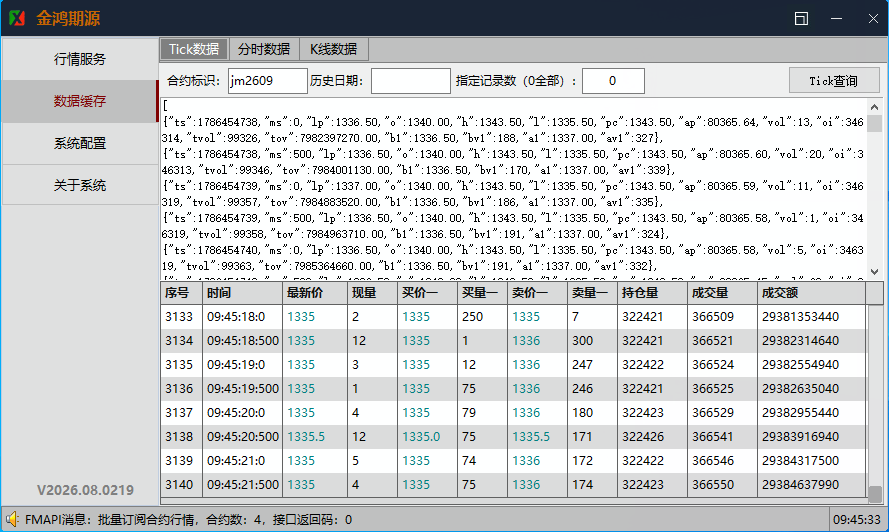
Task: Focus the empty 历史日期 input field
Action: pyautogui.click(x=410, y=81)
